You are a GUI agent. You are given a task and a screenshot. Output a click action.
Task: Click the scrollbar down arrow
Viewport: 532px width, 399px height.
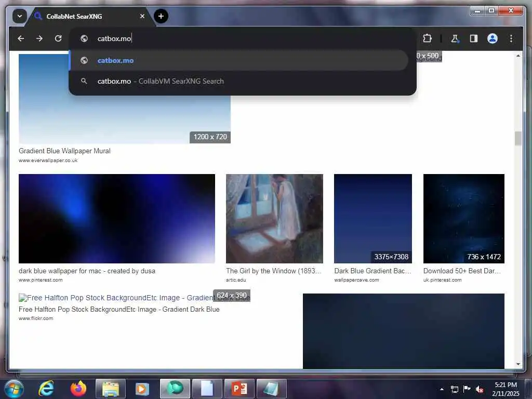[x=518, y=364]
